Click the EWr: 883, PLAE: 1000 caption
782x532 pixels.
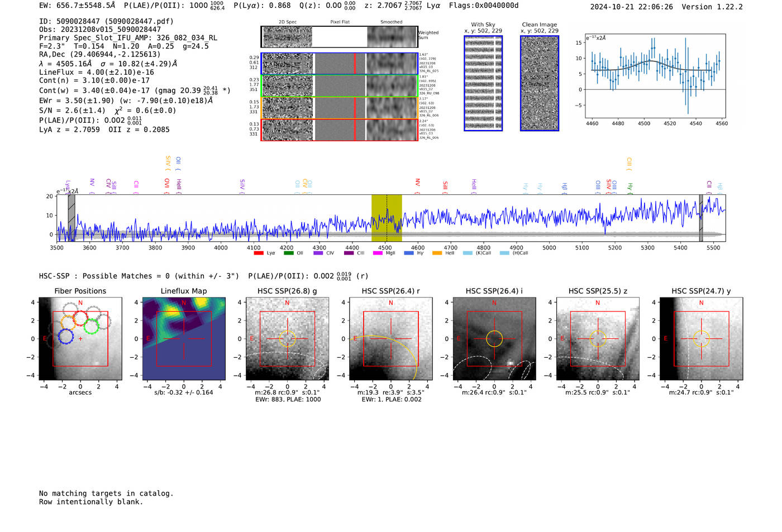pos(288,400)
